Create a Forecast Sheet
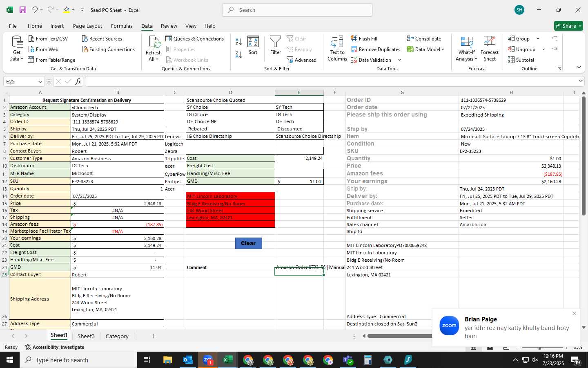588x368 pixels. tap(490, 48)
